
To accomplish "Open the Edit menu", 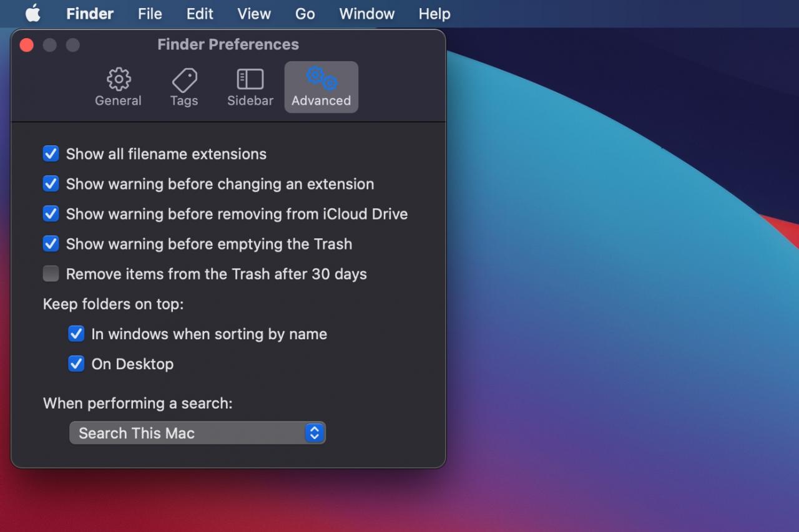I will [x=200, y=13].
